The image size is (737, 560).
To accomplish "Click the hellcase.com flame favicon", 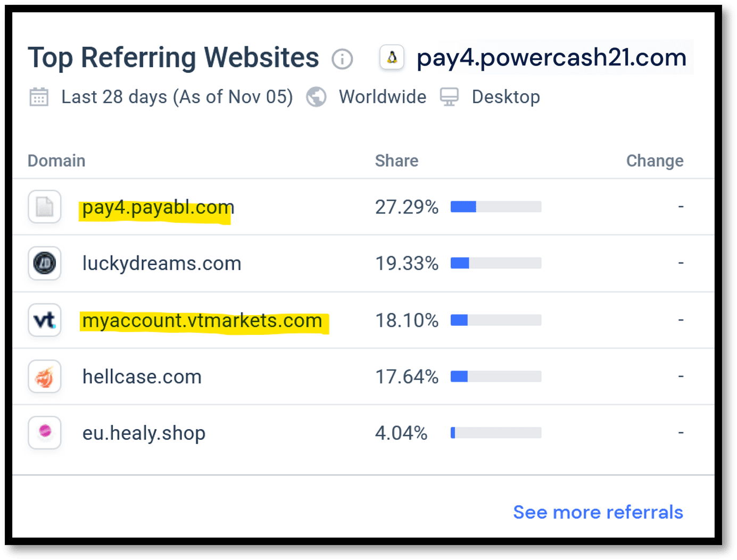I will 45,376.
